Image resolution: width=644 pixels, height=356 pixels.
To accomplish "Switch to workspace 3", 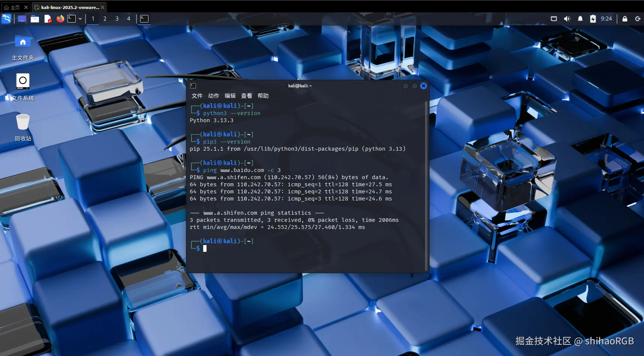I will 117,19.
